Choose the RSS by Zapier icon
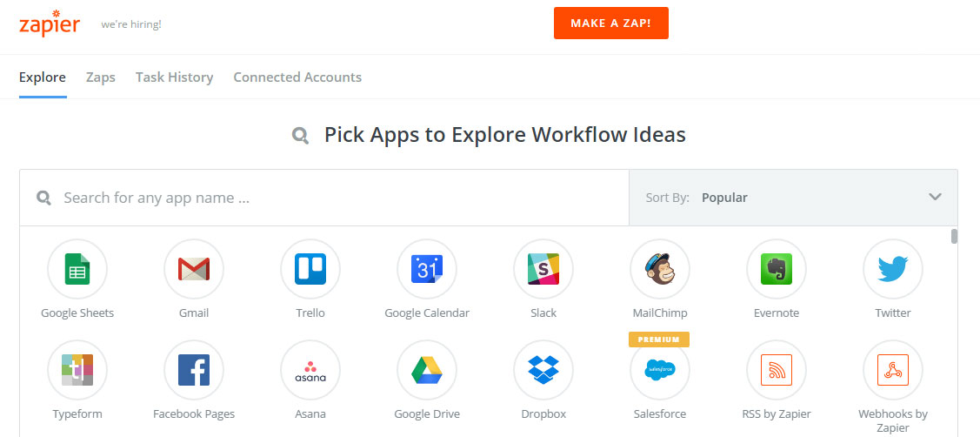Screen dimensions: 980x437 (x=777, y=370)
